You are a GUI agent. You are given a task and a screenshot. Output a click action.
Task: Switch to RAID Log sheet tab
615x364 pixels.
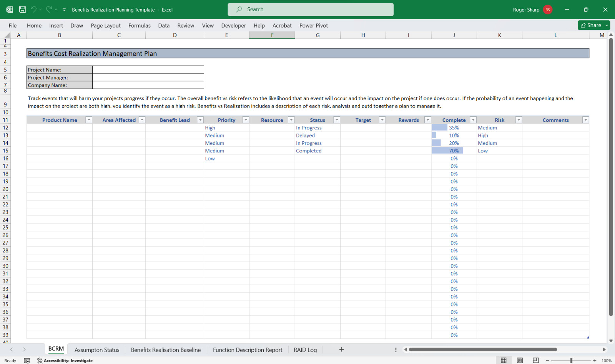click(305, 350)
